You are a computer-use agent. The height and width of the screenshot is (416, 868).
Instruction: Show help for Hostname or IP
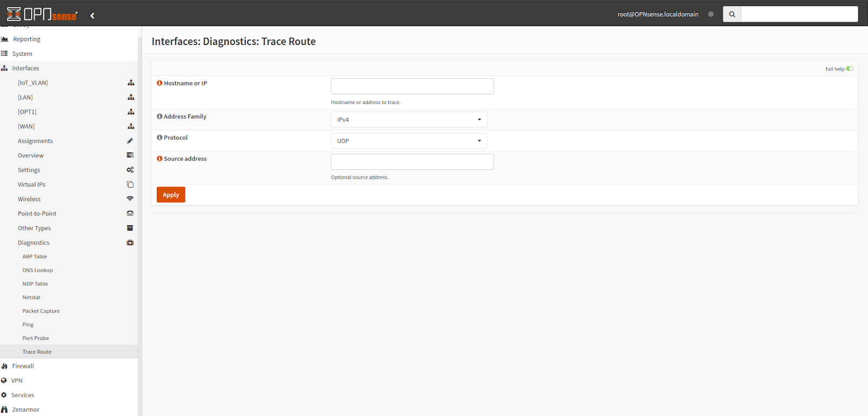point(159,83)
